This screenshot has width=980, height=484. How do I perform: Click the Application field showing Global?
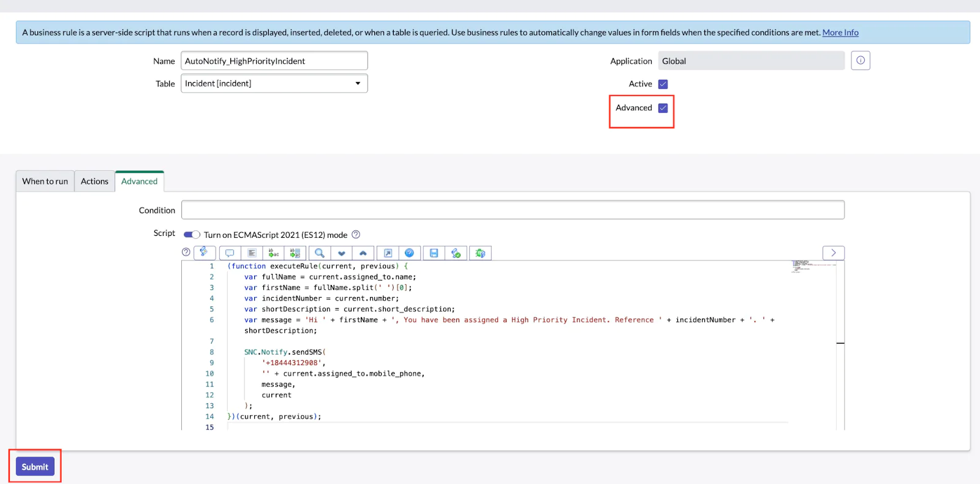click(x=752, y=61)
